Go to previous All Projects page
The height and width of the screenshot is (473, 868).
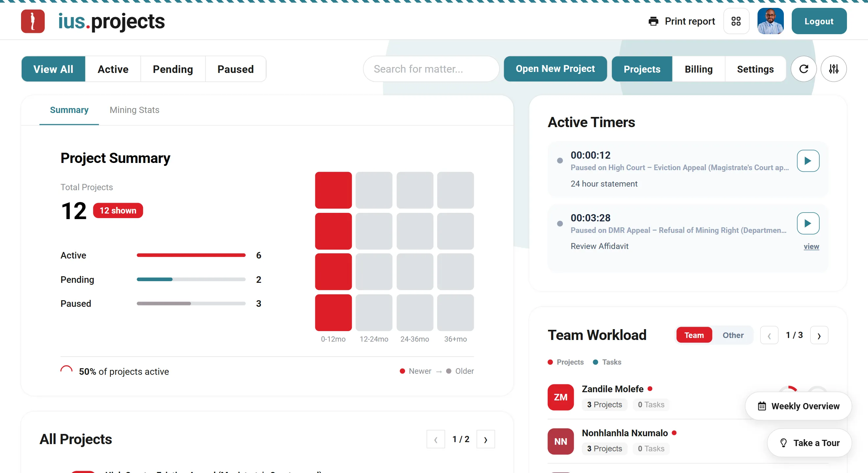point(435,439)
